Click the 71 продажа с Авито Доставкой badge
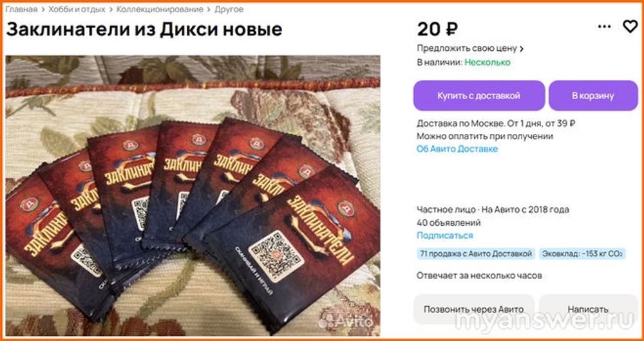Image resolution: width=644 pixels, height=341 pixels. click(476, 254)
